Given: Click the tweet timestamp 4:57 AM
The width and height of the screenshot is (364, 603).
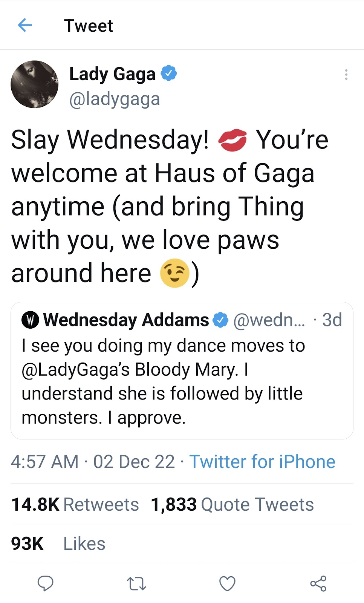Looking at the screenshot, I should pos(45,462).
